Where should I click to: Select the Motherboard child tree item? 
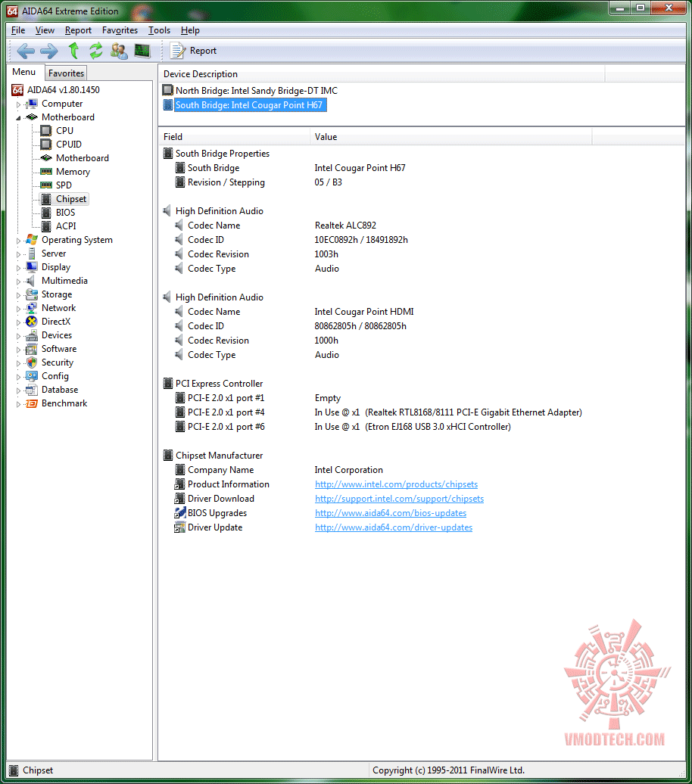[x=82, y=158]
